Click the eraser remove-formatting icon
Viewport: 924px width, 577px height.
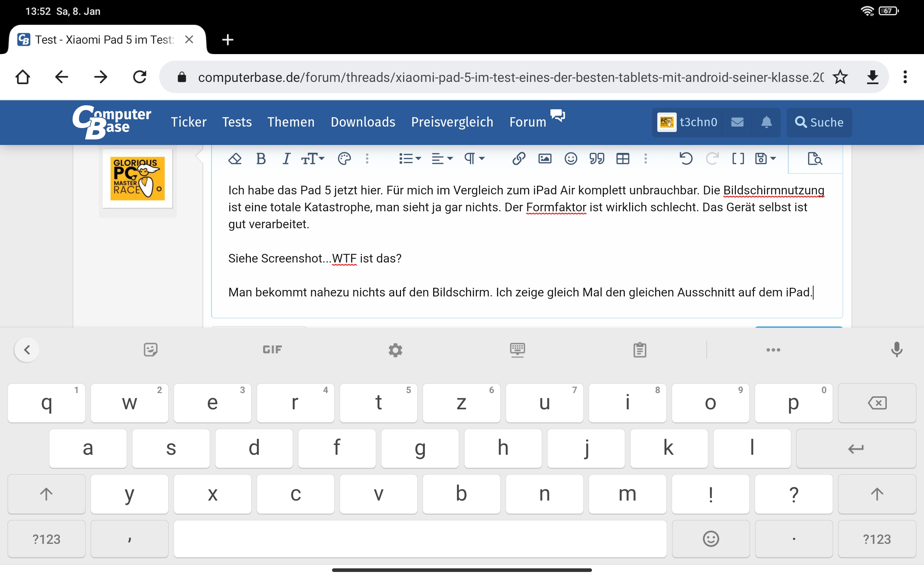click(235, 158)
